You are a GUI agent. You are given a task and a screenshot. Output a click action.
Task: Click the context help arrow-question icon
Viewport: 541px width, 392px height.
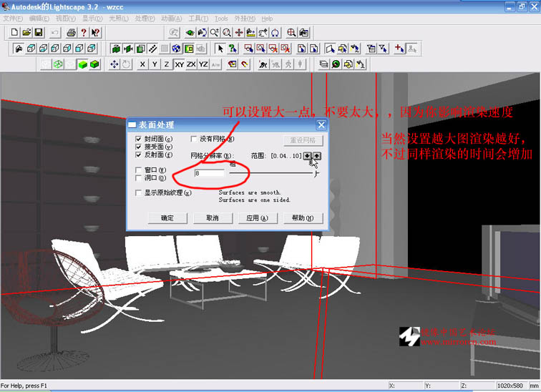95,32
